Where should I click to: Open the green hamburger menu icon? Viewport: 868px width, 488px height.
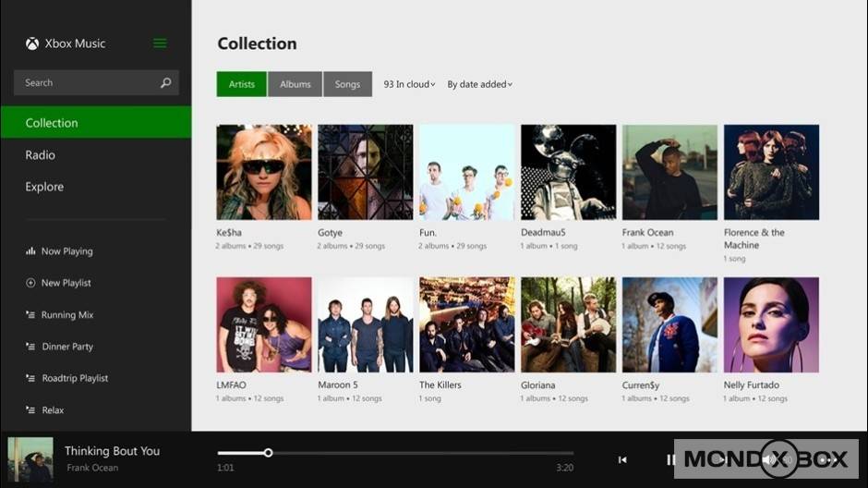160,43
